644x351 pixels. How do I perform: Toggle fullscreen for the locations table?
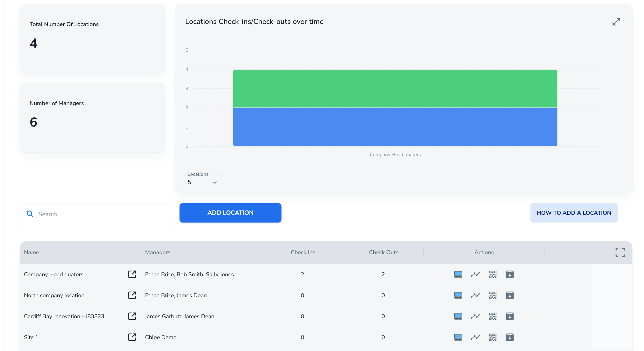[x=620, y=253]
